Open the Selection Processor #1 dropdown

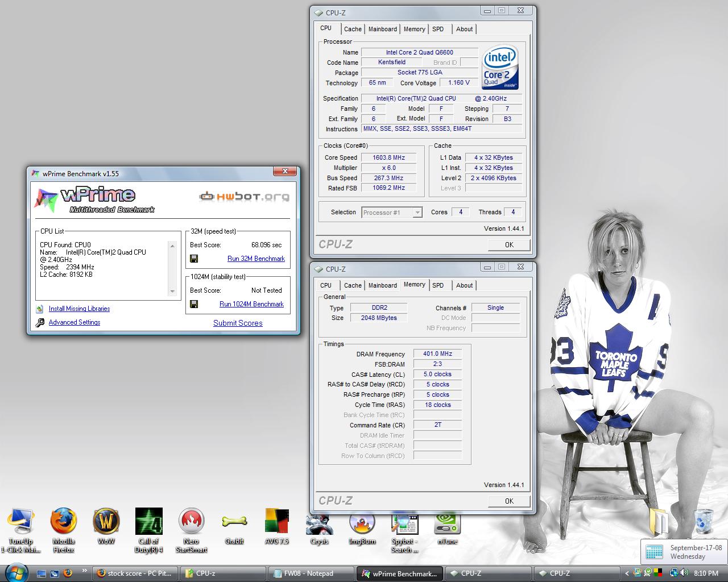(x=392, y=213)
